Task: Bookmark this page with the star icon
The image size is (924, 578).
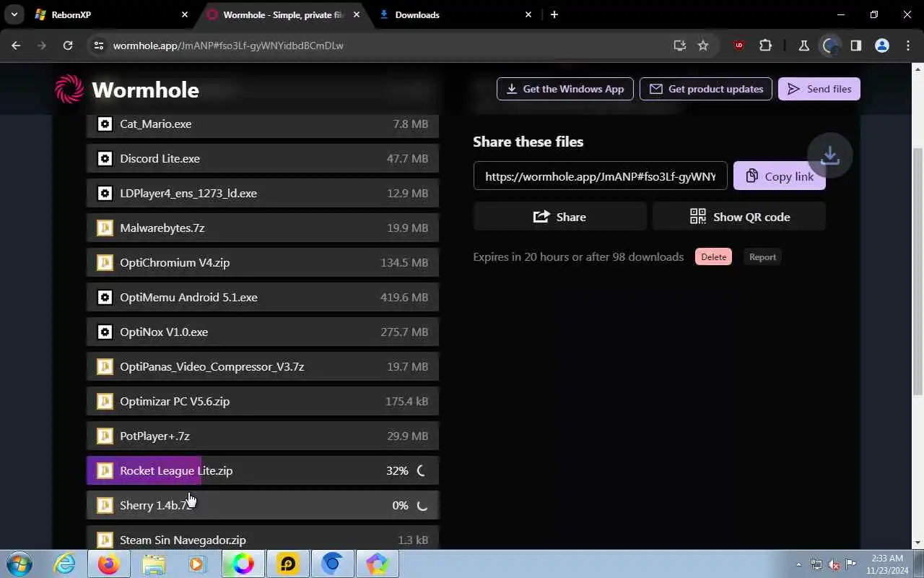Action: tap(703, 46)
